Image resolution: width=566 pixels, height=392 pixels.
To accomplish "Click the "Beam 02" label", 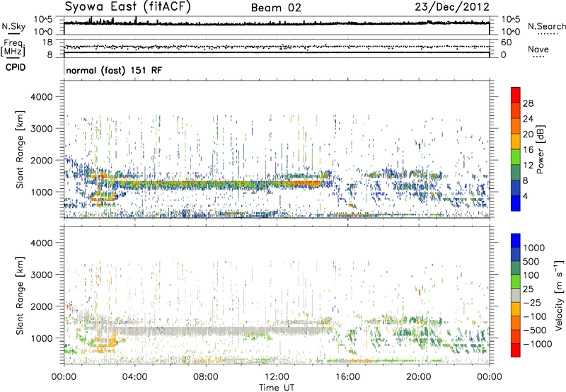I will point(276,8).
